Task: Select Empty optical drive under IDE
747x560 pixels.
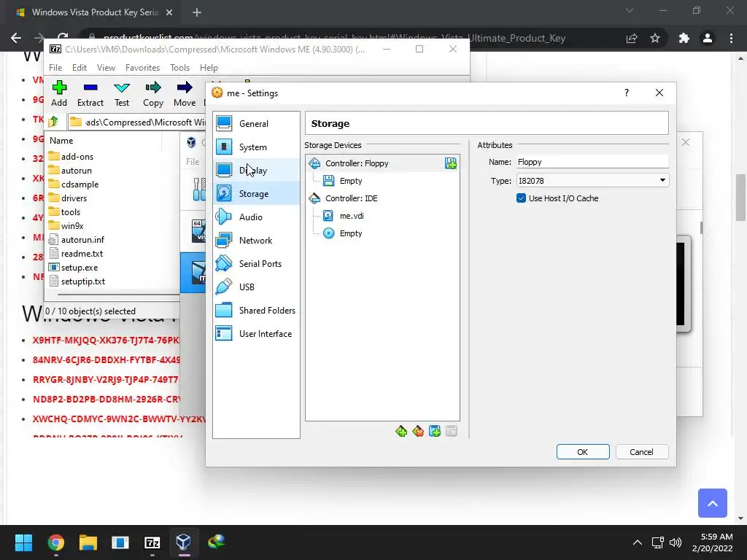Action: tap(351, 233)
